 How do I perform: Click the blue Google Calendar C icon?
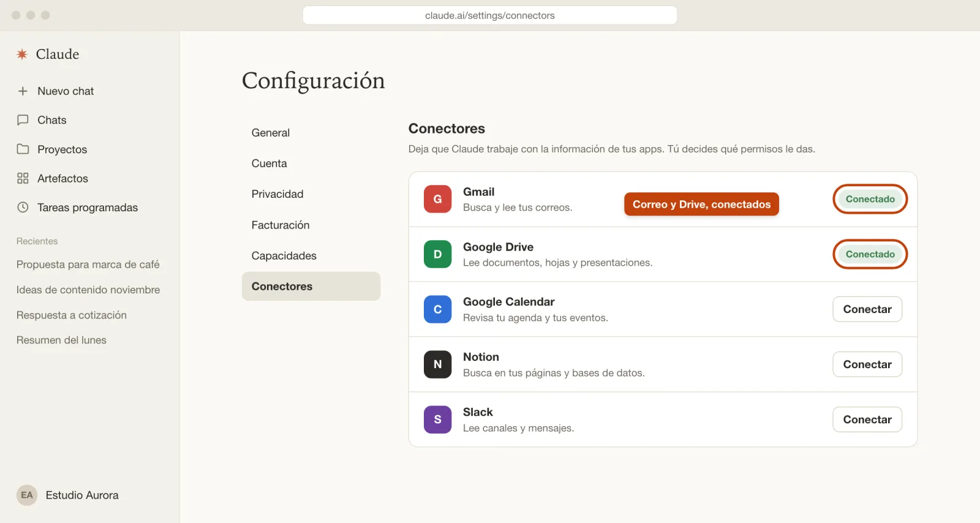(x=437, y=309)
